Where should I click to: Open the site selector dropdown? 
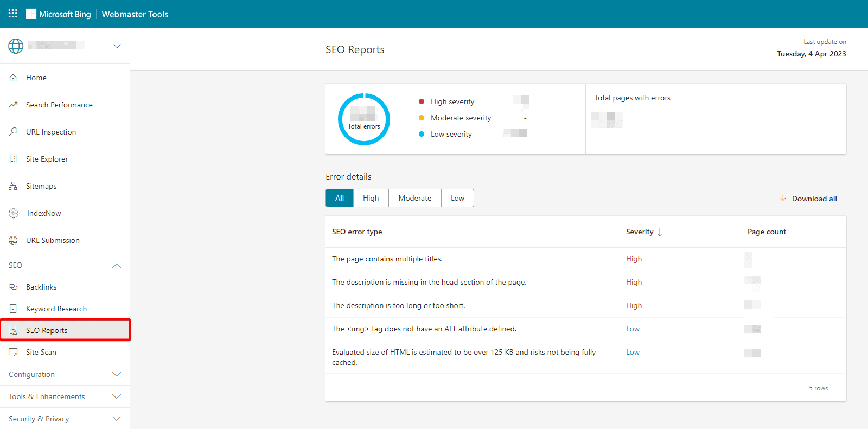pyautogui.click(x=117, y=46)
